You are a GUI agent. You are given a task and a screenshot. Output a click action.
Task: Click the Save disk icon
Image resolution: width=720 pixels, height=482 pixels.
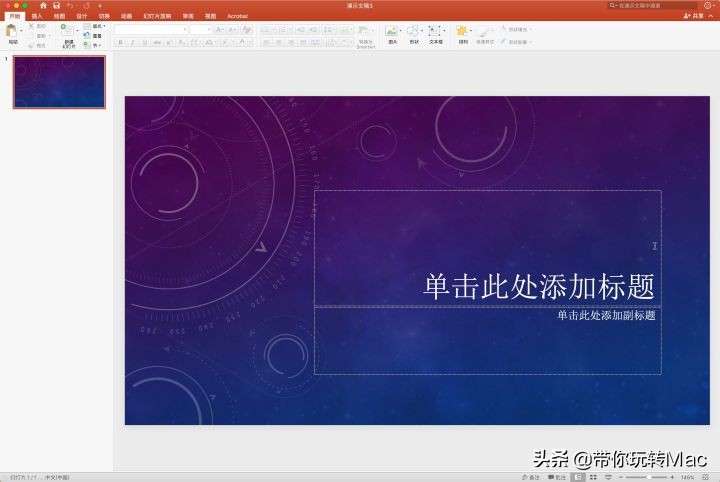point(56,6)
